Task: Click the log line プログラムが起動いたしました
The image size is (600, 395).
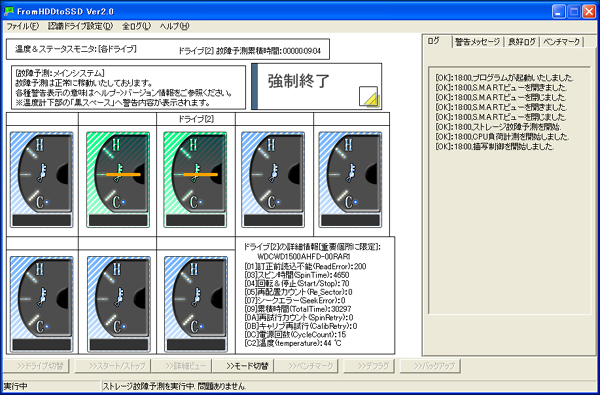Action: click(504, 78)
